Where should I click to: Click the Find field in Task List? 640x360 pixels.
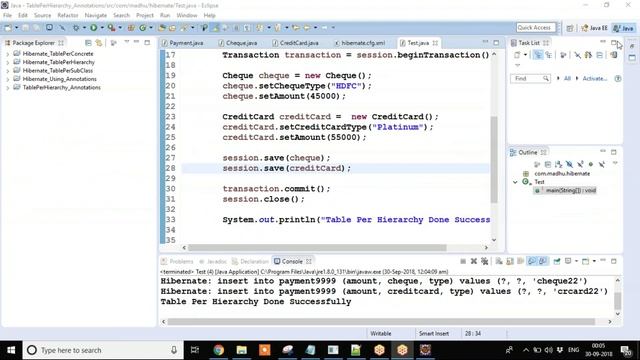coord(530,78)
